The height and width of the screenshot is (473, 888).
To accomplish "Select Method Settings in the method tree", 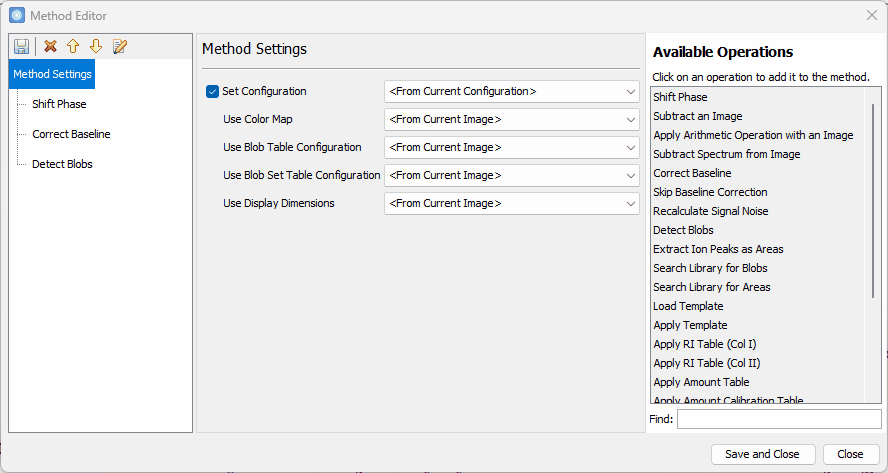I will click(52, 74).
